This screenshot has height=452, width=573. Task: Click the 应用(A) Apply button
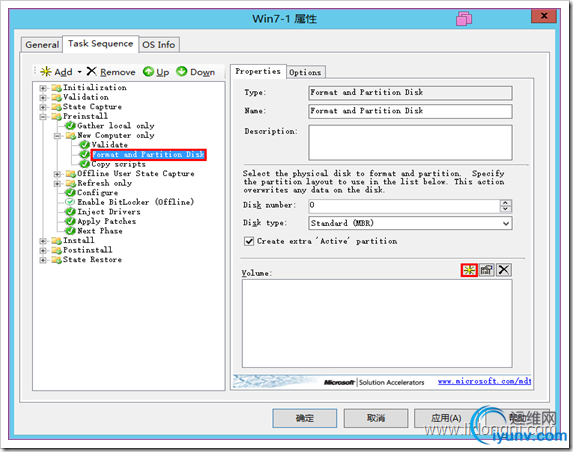point(446,418)
